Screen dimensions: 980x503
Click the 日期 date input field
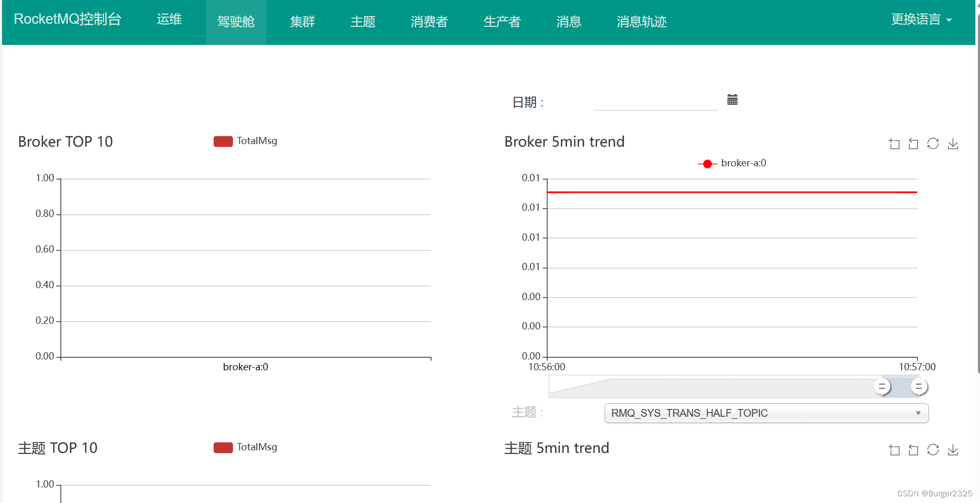(655, 101)
